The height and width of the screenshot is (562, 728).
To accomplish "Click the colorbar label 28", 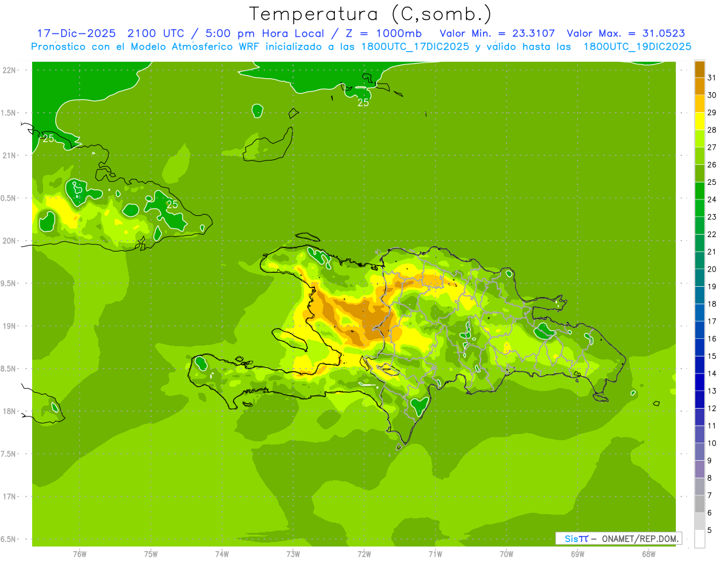I will click(x=712, y=130).
